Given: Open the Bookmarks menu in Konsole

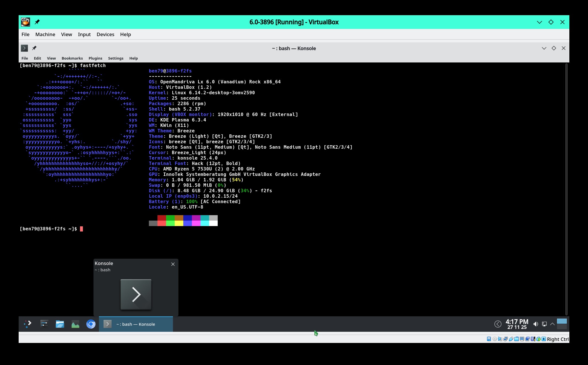Looking at the screenshot, I should point(72,58).
